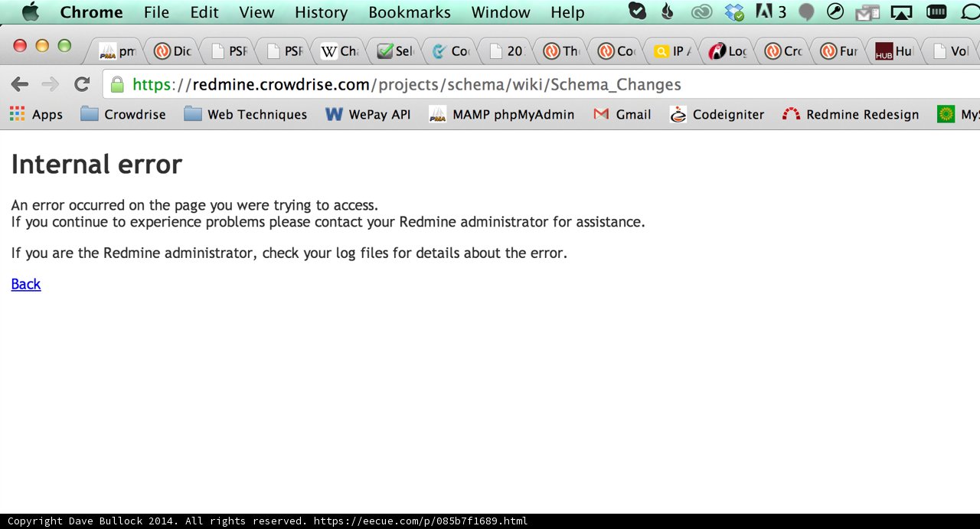Click the yellow minimize window button
This screenshot has width=980, height=529.
click(42, 46)
